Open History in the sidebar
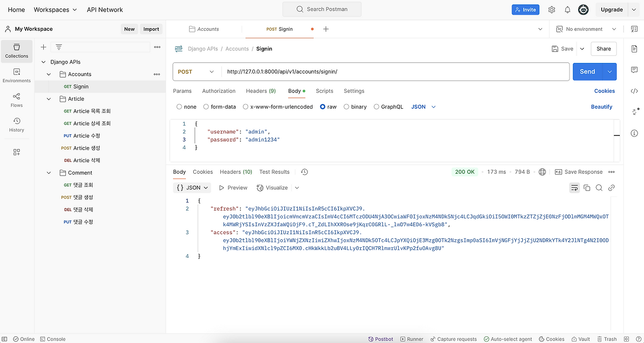 17,125
